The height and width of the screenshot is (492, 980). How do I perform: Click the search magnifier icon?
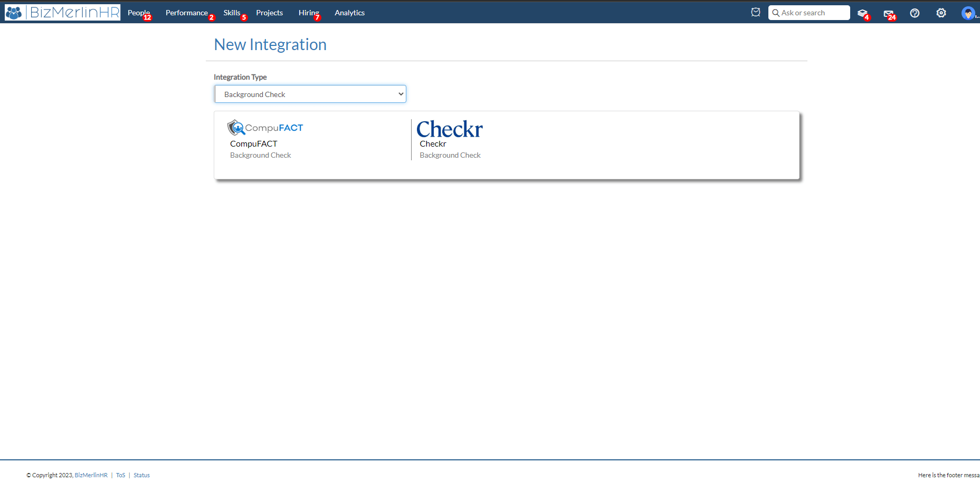[776, 13]
